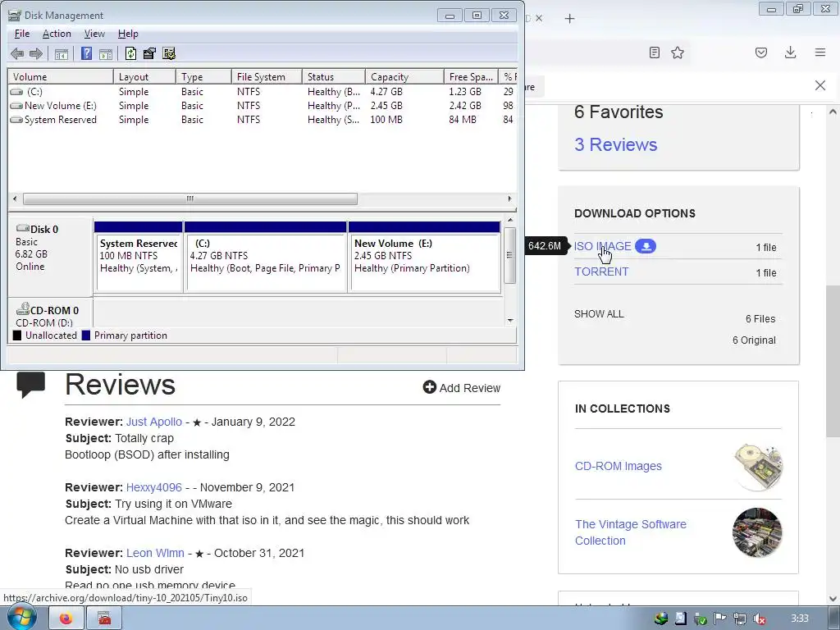
Task: Click the Settings toolbar icon with gear
Action: [x=169, y=53]
